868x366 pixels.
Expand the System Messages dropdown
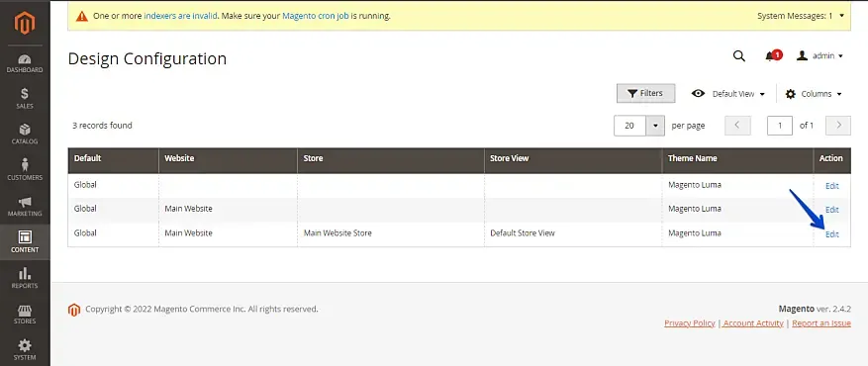tap(801, 16)
